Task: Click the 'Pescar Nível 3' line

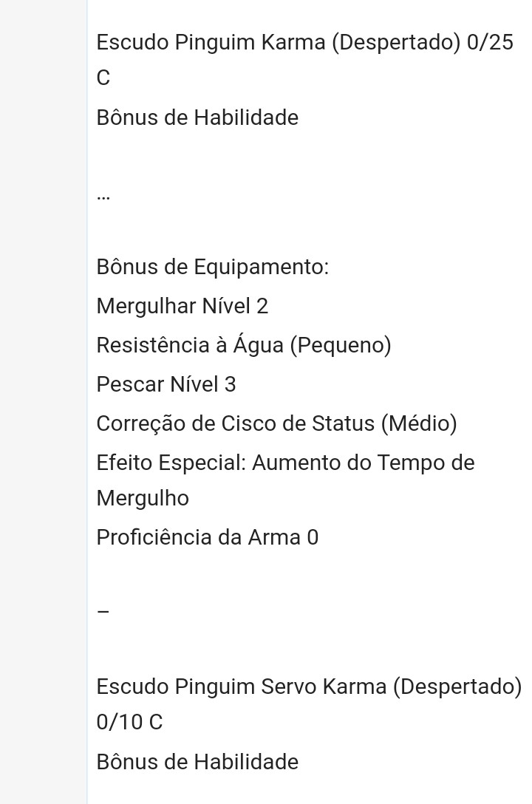Action: pos(166,384)
